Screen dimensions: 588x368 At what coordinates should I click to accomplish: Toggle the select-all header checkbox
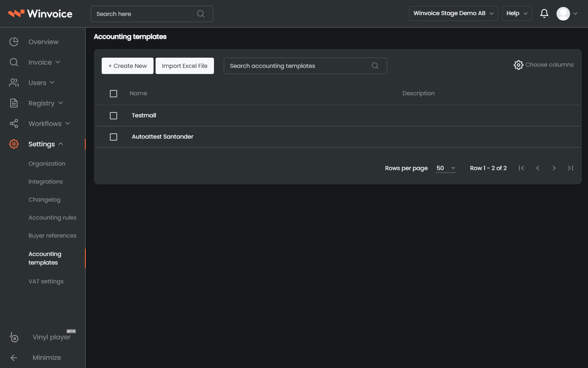114,94
